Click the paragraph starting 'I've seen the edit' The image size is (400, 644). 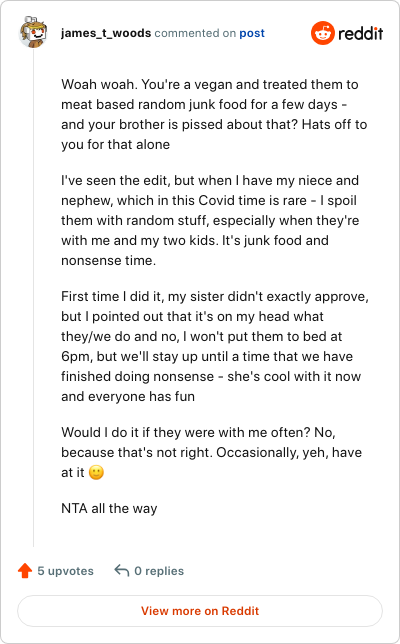pos(210,220)
